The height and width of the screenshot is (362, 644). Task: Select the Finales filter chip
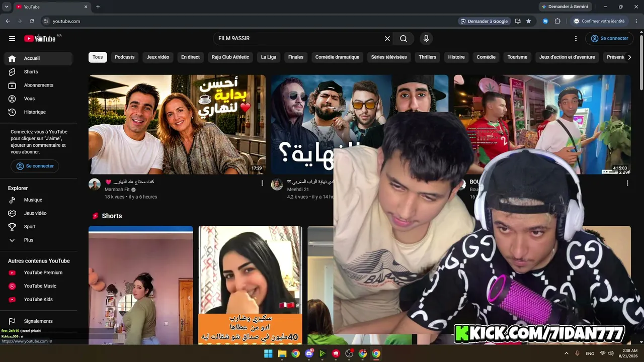point(296,57)
